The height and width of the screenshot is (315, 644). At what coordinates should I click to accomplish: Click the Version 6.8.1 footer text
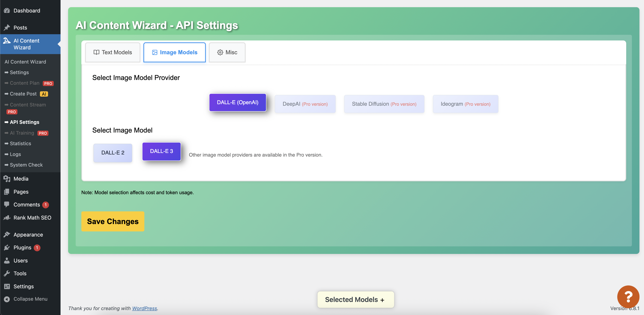point(625,308)
